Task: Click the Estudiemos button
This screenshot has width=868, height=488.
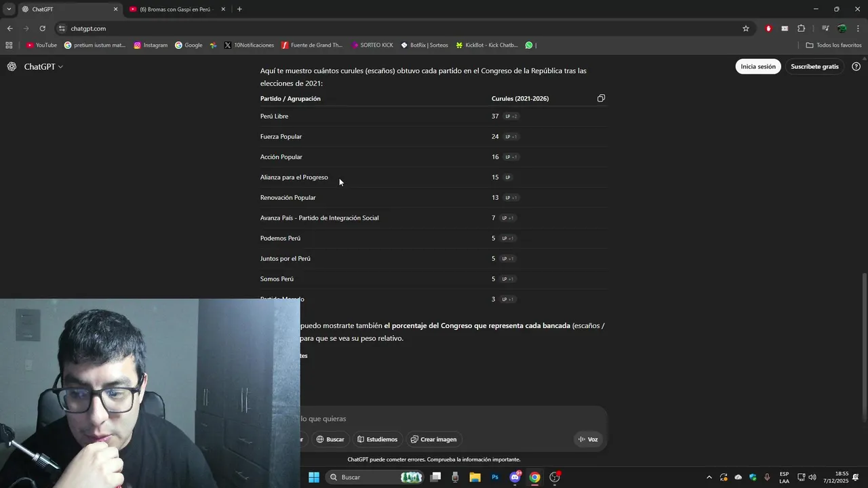Action: [378, 439]
